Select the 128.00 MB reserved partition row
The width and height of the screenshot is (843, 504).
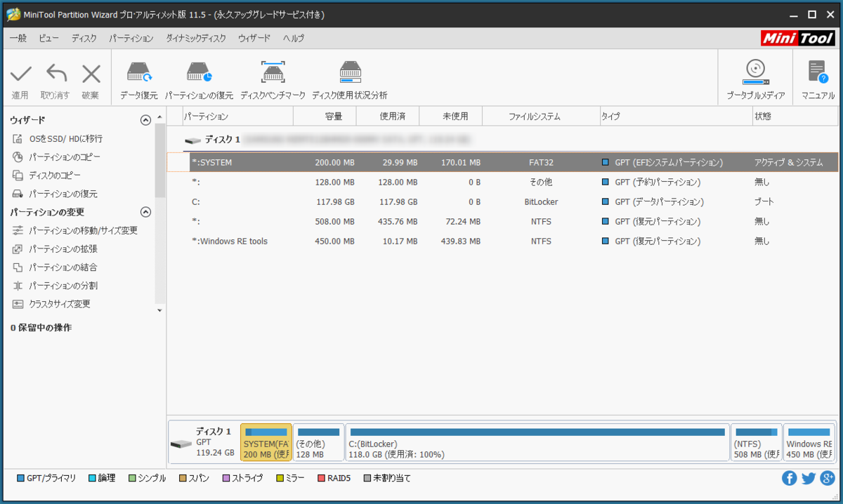(503, 182)
